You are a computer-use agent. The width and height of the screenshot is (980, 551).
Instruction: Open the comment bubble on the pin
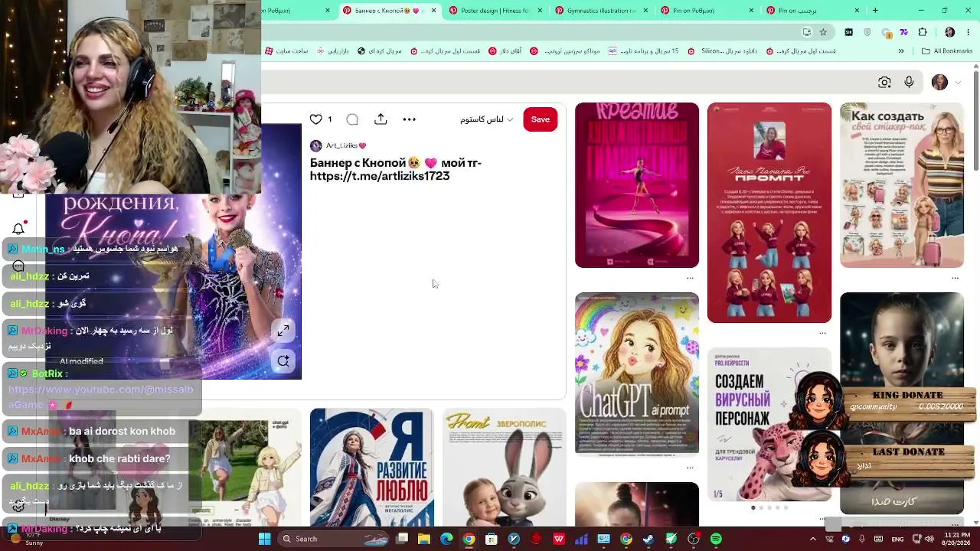click(x=352, y=119)
